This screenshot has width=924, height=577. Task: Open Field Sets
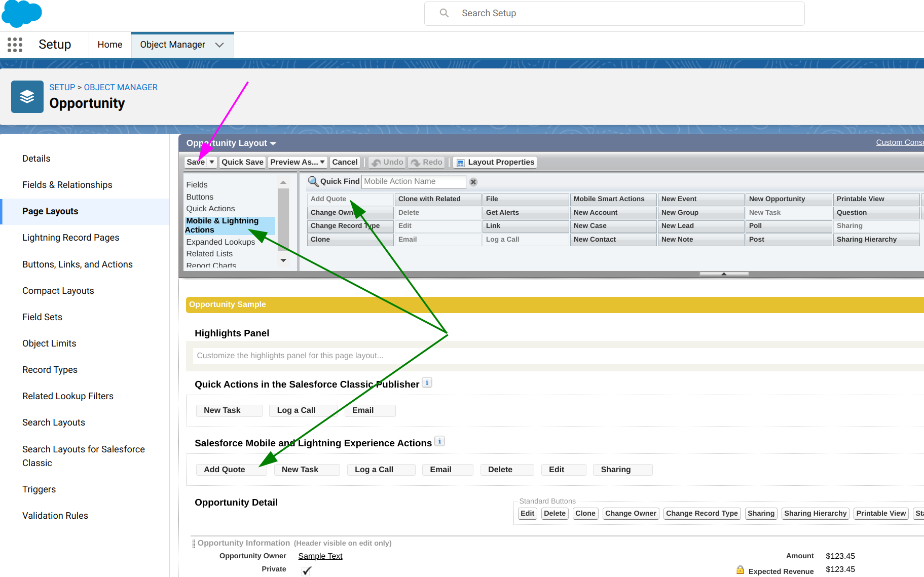[x=42, y=317]
